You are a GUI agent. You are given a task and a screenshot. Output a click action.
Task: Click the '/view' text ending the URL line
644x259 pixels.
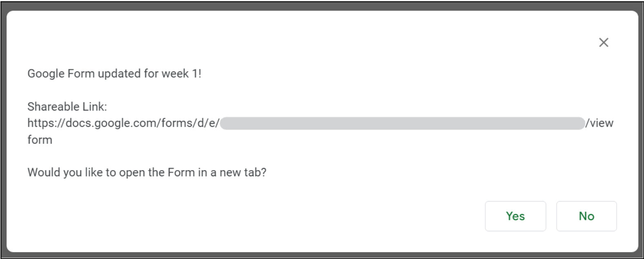pyautogui.click(x=599, y=123)
